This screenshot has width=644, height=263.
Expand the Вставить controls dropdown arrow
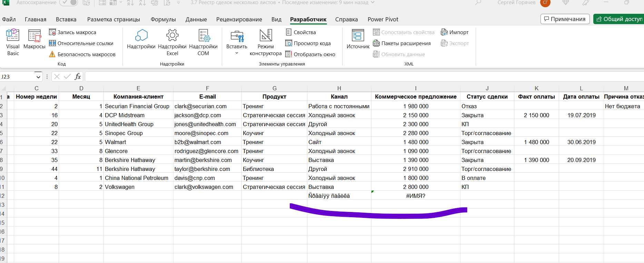tap(237, 53)
